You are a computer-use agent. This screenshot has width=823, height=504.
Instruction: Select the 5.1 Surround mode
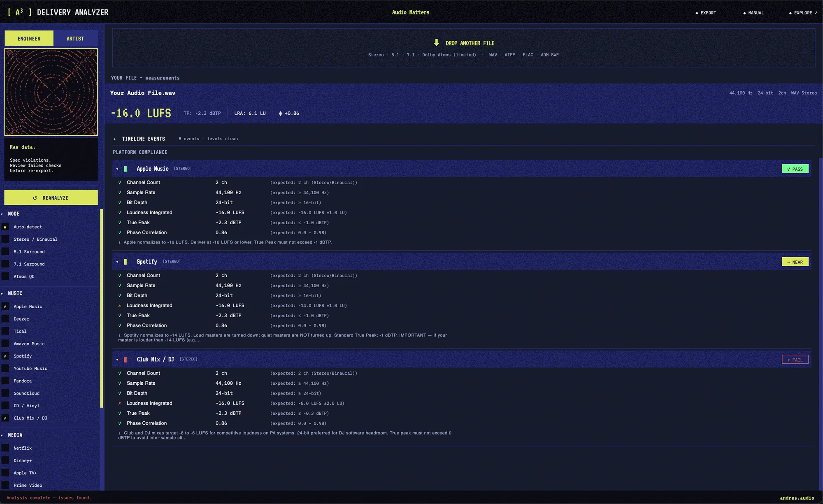click(x=5, y=251)
